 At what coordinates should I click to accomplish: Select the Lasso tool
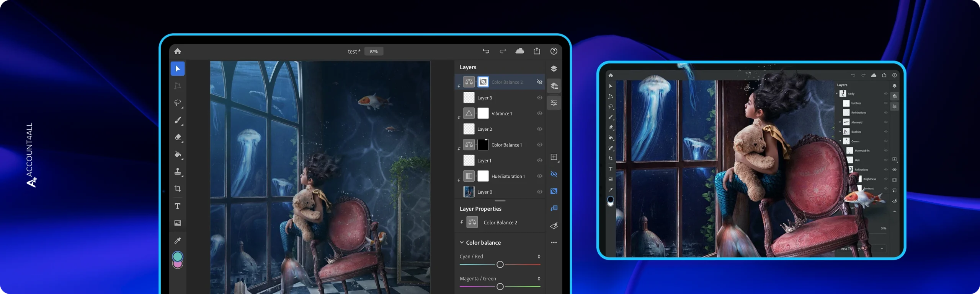[178, 103]
